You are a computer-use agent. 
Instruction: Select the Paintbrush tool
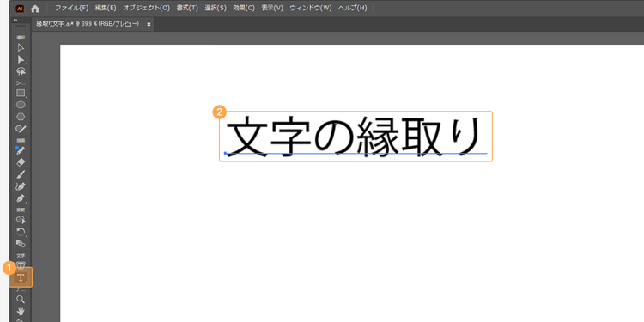(21, 174)
